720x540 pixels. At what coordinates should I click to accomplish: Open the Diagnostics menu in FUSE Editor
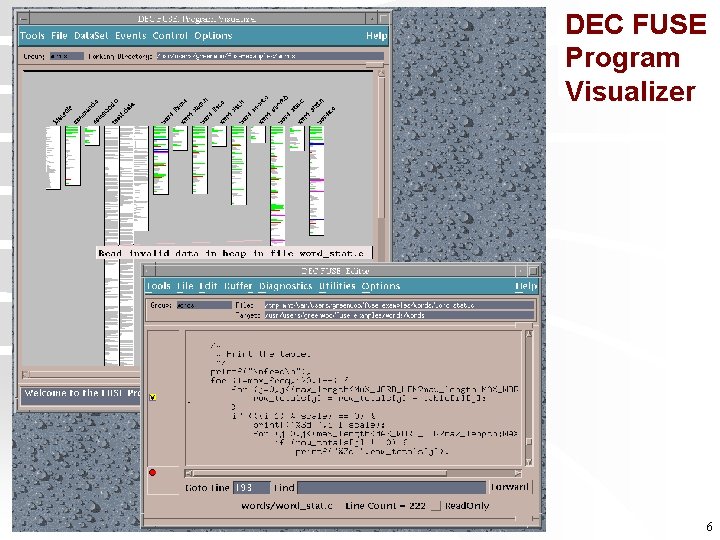point(285,286)
